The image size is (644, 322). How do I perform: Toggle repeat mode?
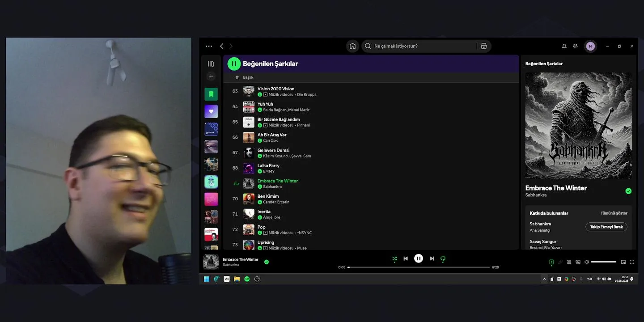[x=443, y=258]
